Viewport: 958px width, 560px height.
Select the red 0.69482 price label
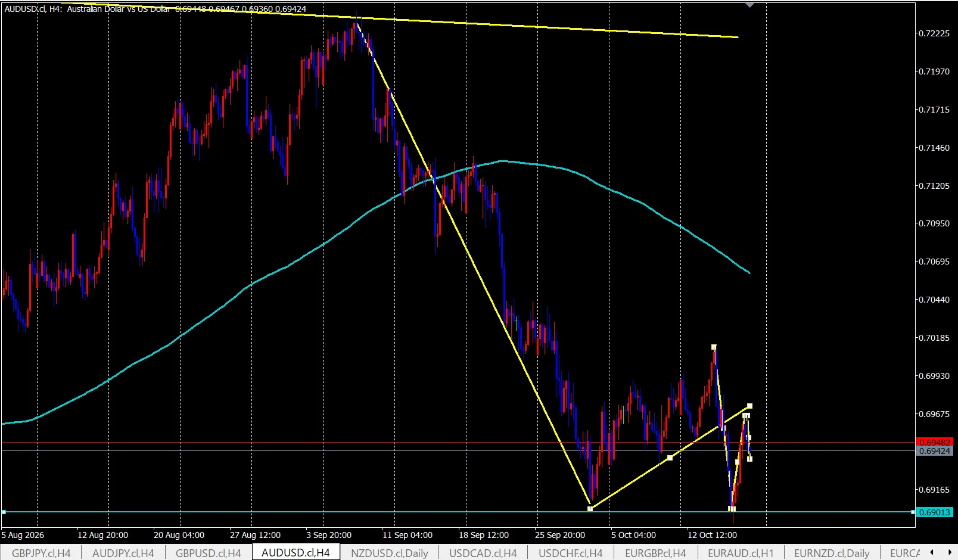pos(934,442)
